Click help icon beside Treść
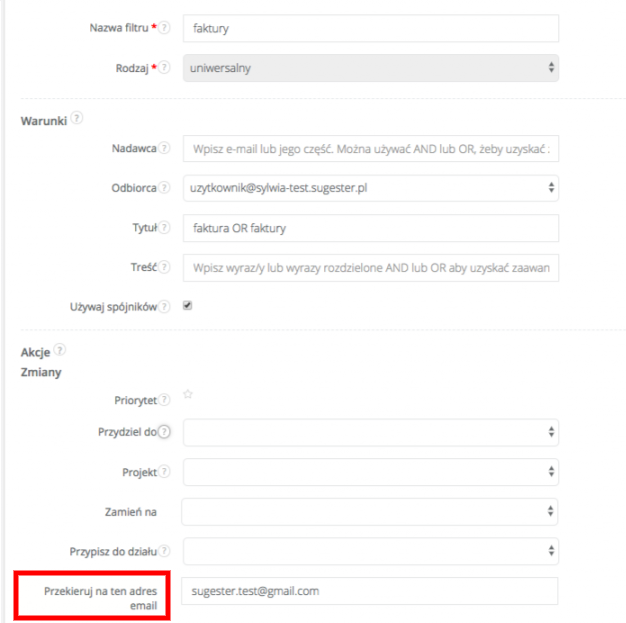 (165, 267)
